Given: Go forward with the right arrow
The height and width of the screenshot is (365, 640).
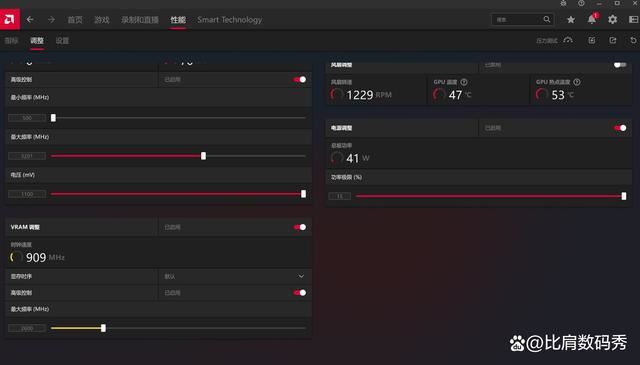Looking at the screenshot, I should [51, 19].
